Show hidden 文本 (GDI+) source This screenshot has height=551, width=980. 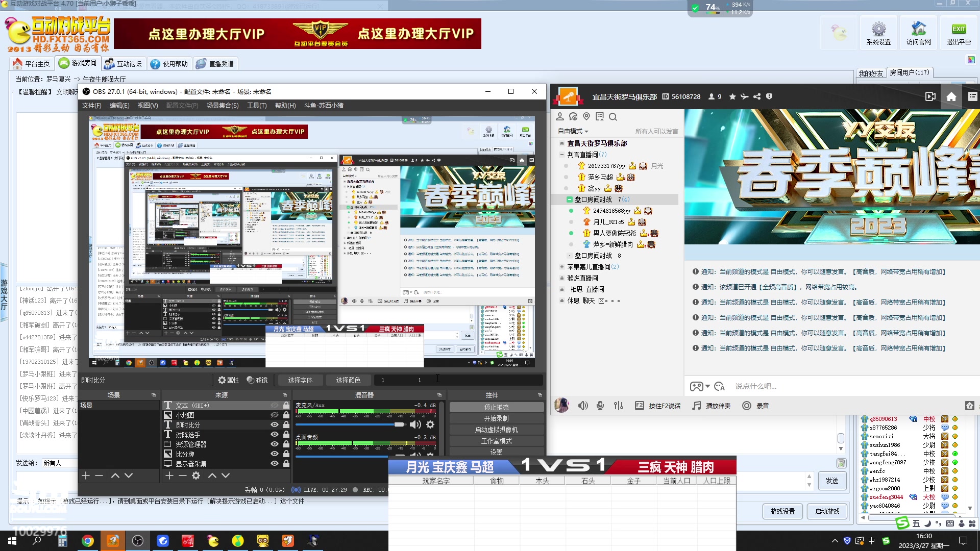pos(275,405)
